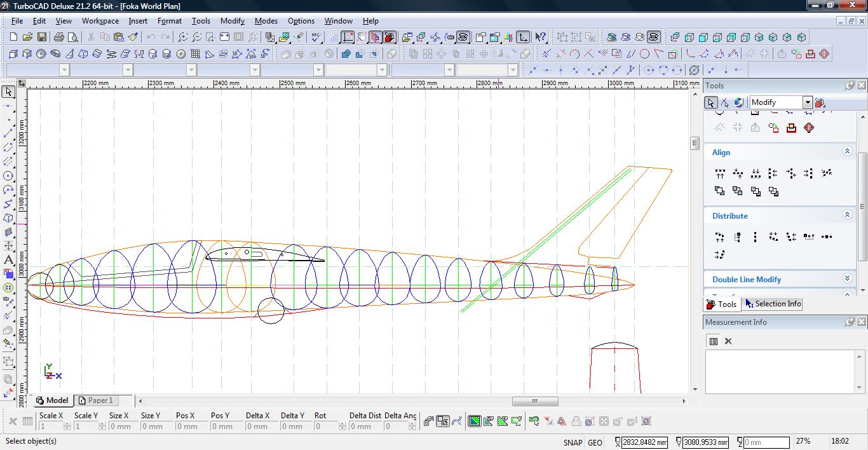Click the Zoom In magnifier icon
The image size is (868, 450).
[x=183, y=37]
